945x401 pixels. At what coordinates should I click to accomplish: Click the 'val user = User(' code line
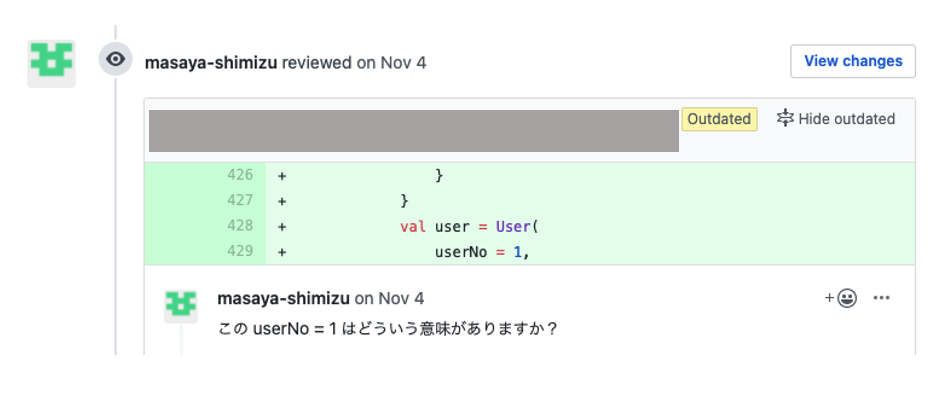coord(469,227)
